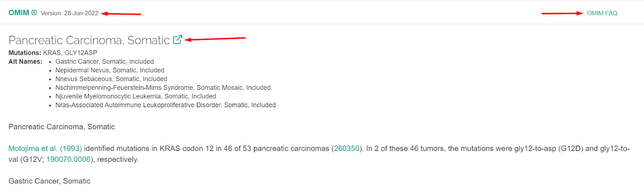Click the Alt Names label

(x=25, y=62)
